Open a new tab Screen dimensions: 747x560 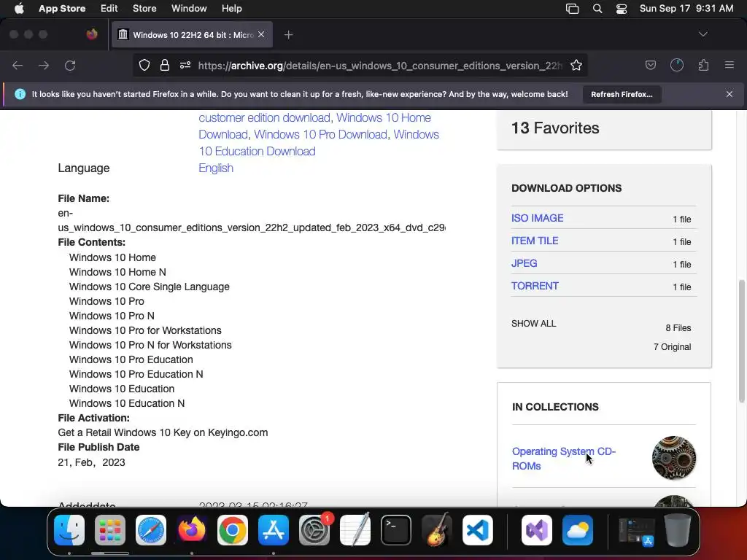(x=288, y=35)
